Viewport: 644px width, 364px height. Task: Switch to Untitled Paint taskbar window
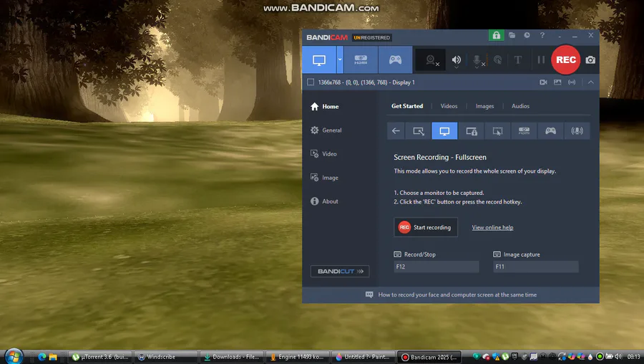[364, 357]
